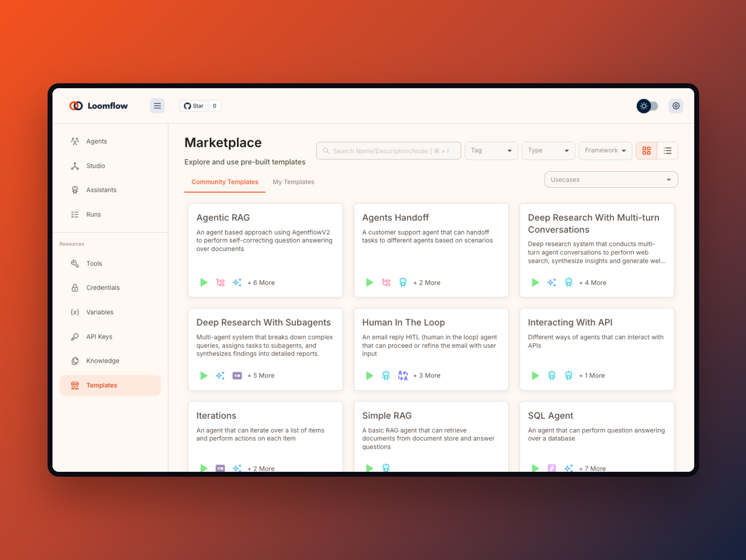Click '+ 4 More' on Deep Research Multi-turn
Image resolution: width=746 pixels, height=560 pixels.
(x=593, y=283)
